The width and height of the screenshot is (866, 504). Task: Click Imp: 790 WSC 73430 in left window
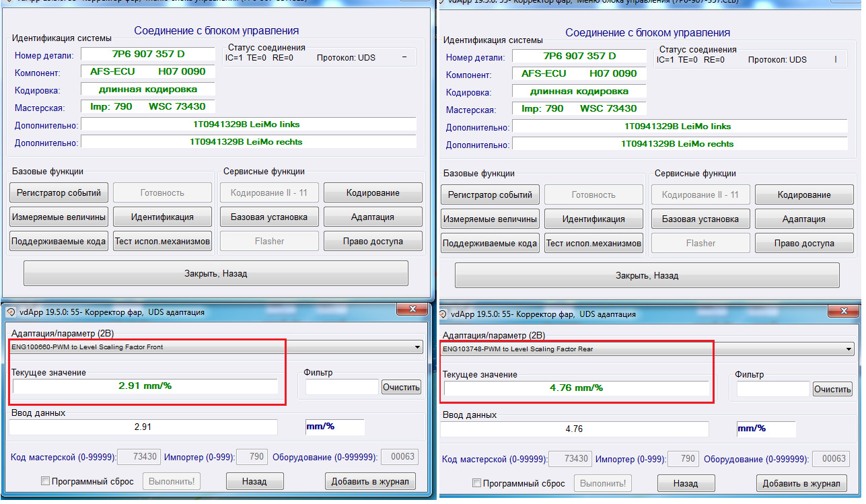(x=148, y=106)
